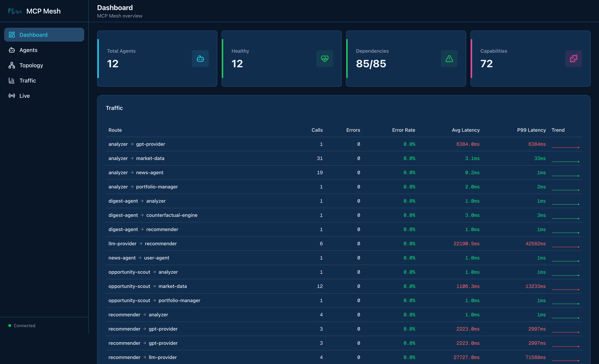Click the P99 Latency column header
599x364 pixels.
tap(531, 130)
